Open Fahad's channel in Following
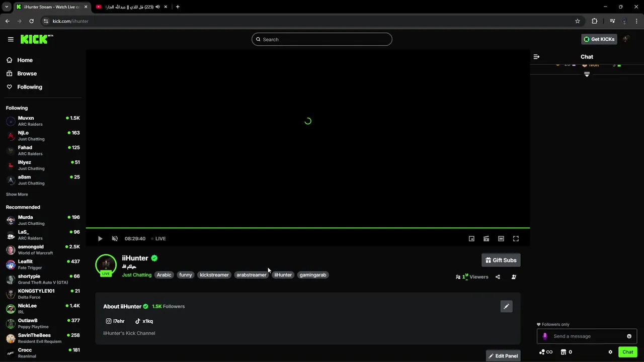Screen dimensions: 644x362 pos(43,150)
